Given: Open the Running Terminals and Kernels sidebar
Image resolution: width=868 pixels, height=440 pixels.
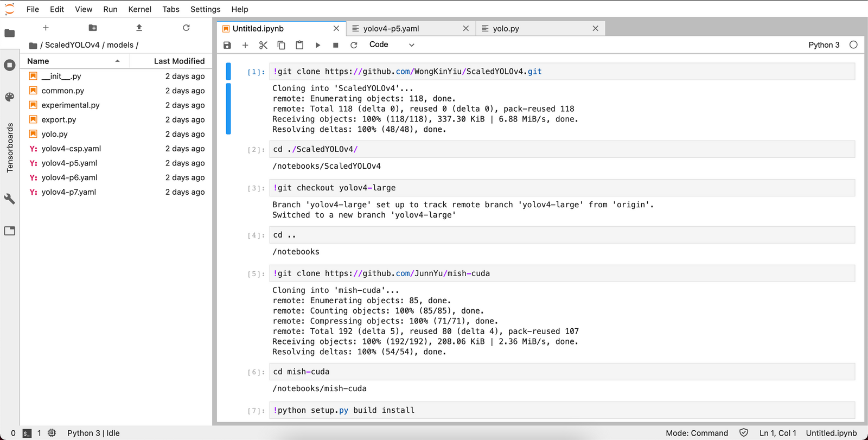Looking at the screenshot, I should [10, 65].
